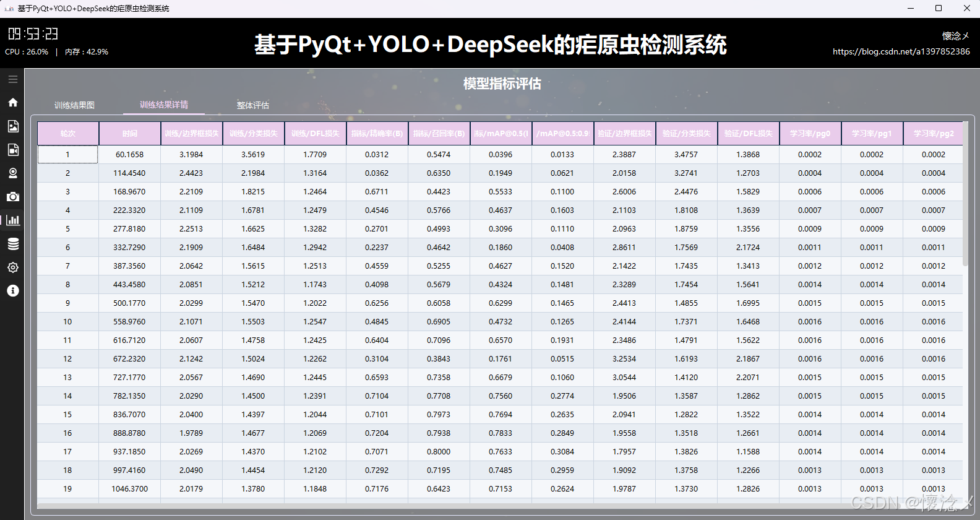Select the camera snapshot icon
980x520 pixels.
(12, 197)
